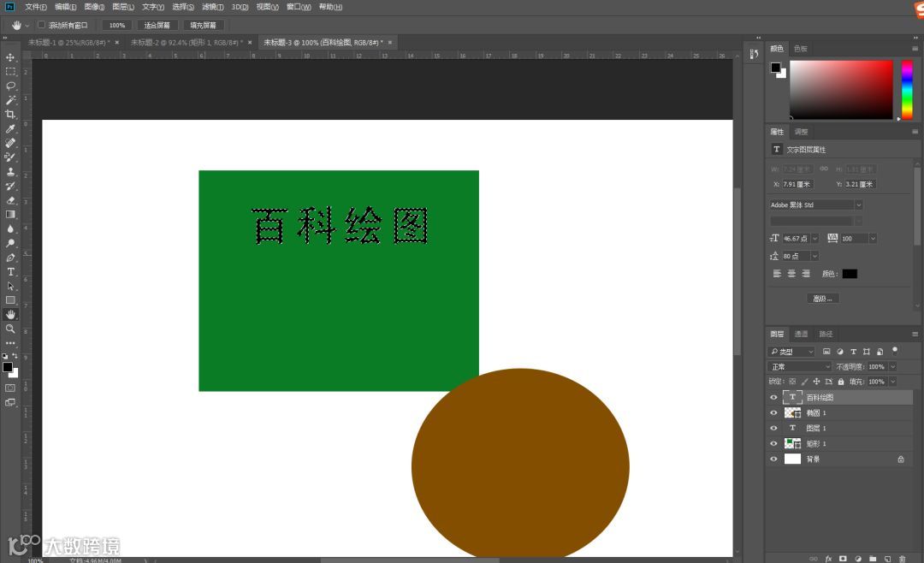Image resolution: width=924 pixels, height=563 pixels.
Task: Toggle lock transparent pixels
Action: tap(792, 382)
